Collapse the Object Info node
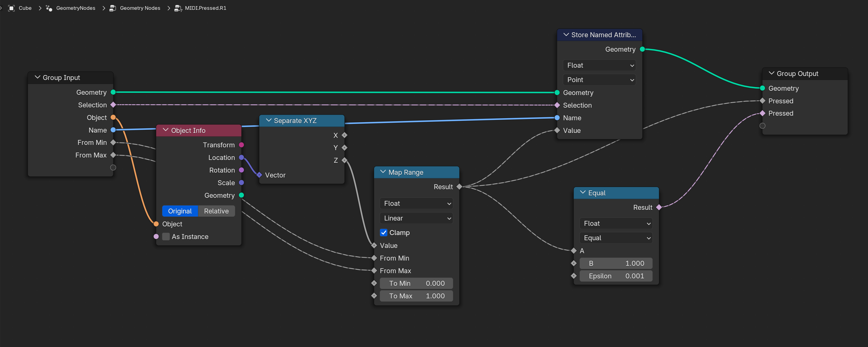The image size is (868, 347). 166,130
